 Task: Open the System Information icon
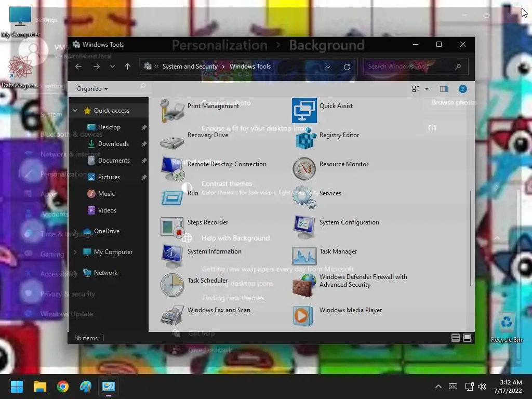pos(172,256)
